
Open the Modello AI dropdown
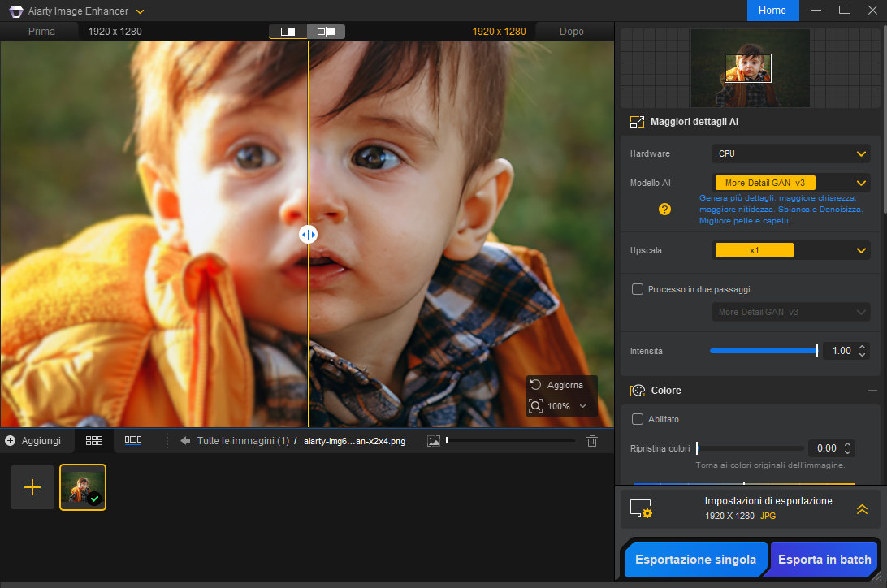(x=790, y=183)
